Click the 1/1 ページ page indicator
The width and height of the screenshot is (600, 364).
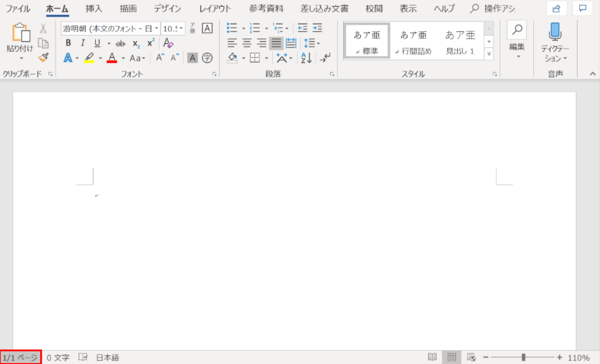click(20, 357)
